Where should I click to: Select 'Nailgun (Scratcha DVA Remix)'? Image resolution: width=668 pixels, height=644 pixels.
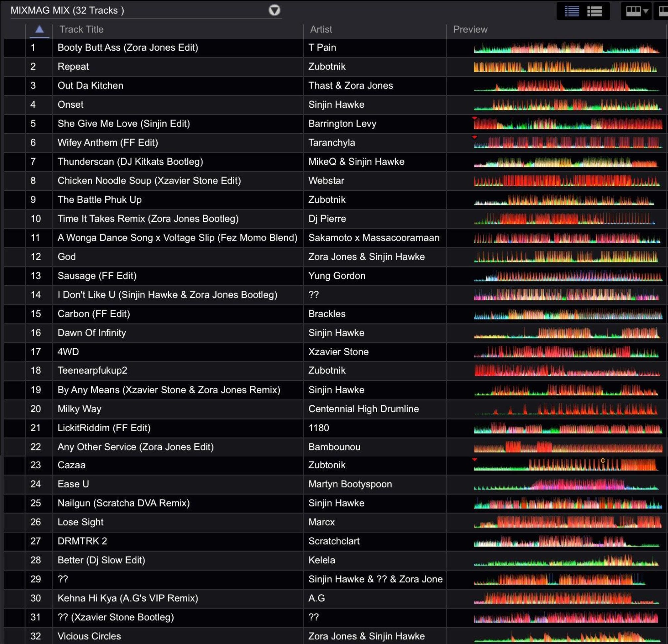click(x=124, y=503)
